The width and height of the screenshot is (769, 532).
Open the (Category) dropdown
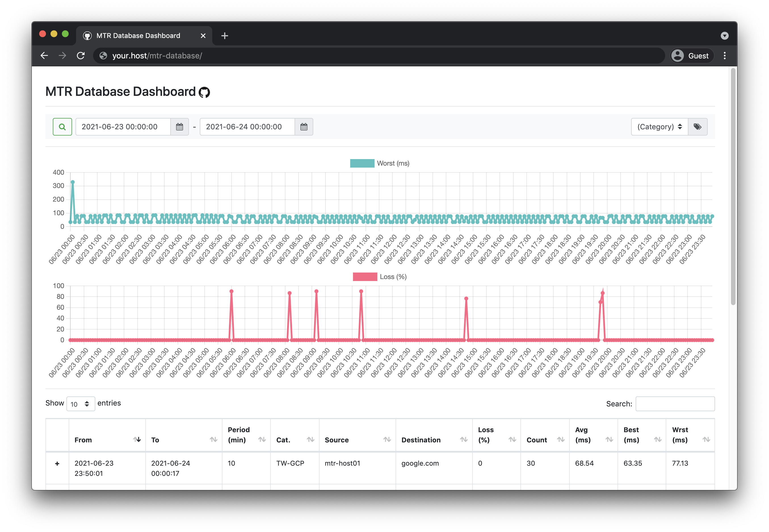(x=659, y=127)
